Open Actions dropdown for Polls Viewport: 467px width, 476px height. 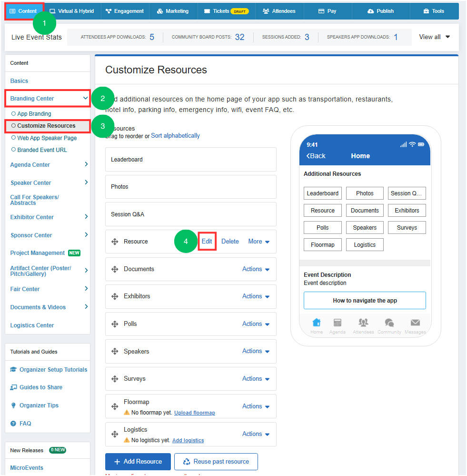point(256,324)
